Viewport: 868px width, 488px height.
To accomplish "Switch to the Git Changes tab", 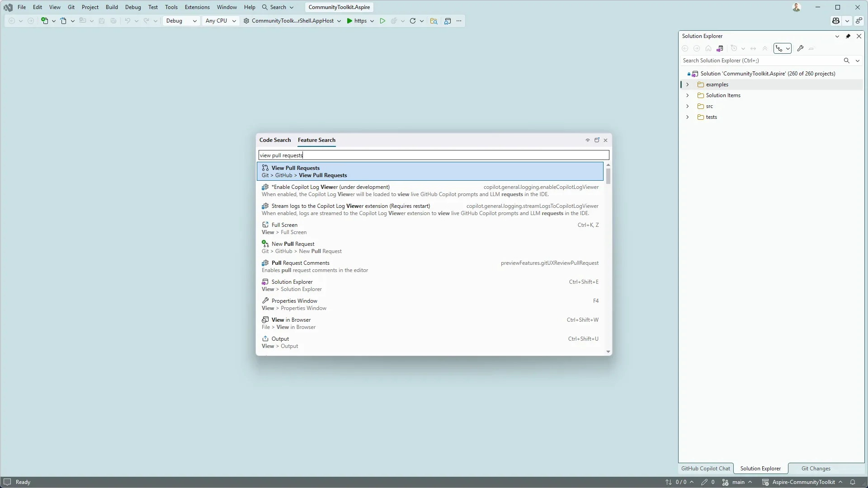I will click(x=816, y=469).
